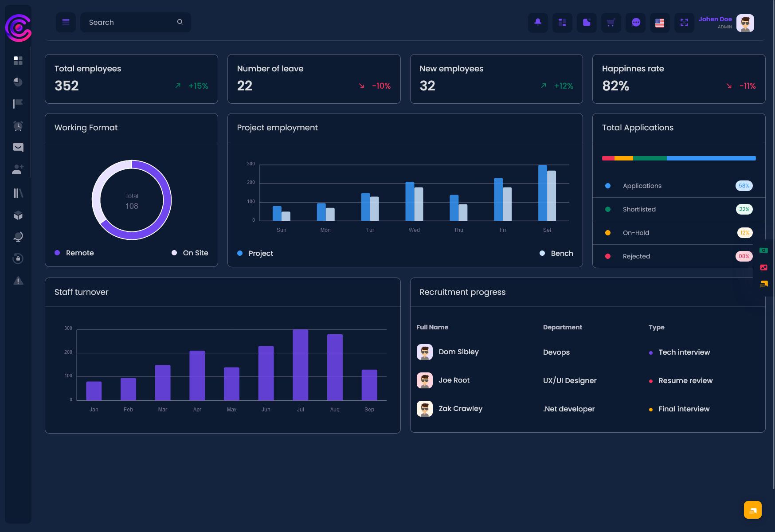This screenshot has width=775, height=532.
Task: Open the warning triangle sidebar icon
Action: click(18, 280)
